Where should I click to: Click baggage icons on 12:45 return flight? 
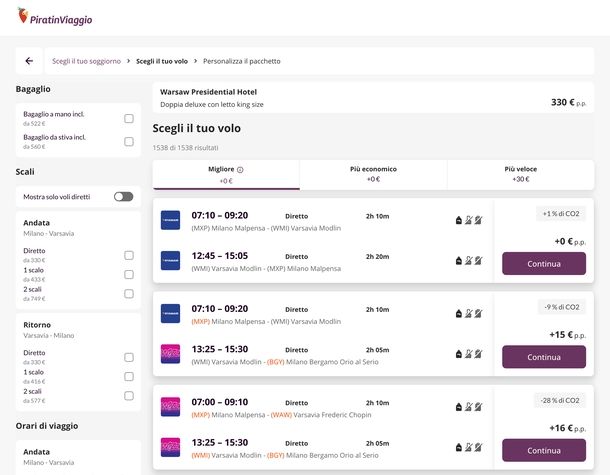pyautogui.click(x=469, y=260)
